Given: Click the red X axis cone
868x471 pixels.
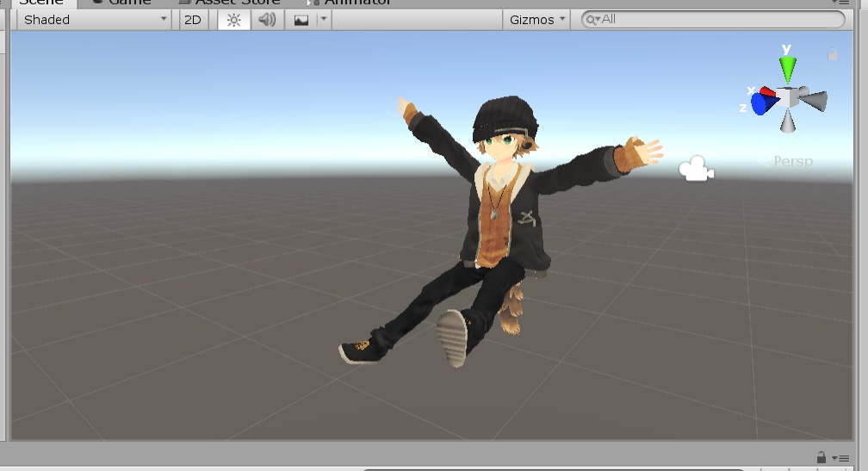Looking at the screenshot, I should tap(767, 92).
